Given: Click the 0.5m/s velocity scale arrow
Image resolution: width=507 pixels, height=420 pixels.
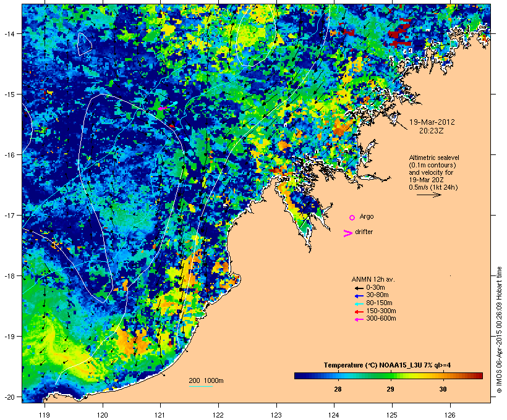Looking at the screenshot, I should [428, 195].
